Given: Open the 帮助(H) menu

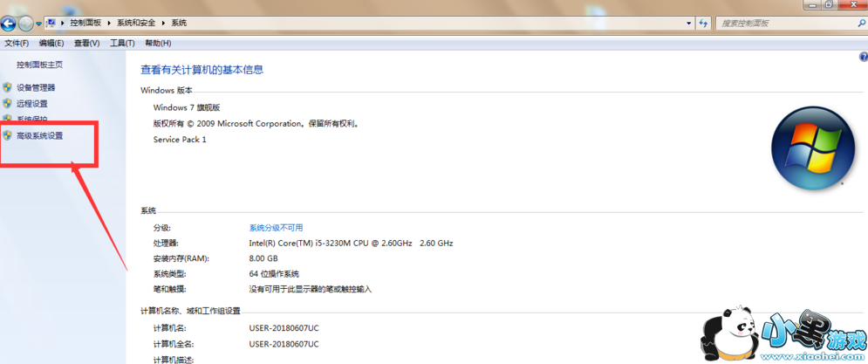Looking at the screenshot, I should (158, 44).
